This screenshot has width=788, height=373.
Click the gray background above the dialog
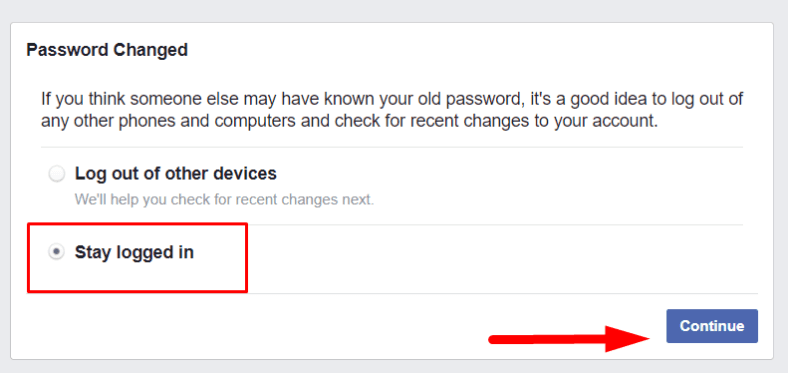[394, 10]
